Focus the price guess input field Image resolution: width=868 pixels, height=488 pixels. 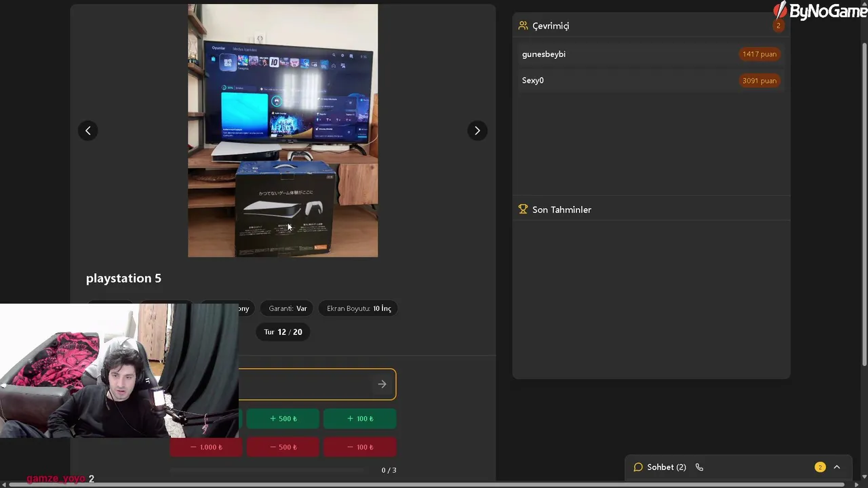click(x=305, y=384)
